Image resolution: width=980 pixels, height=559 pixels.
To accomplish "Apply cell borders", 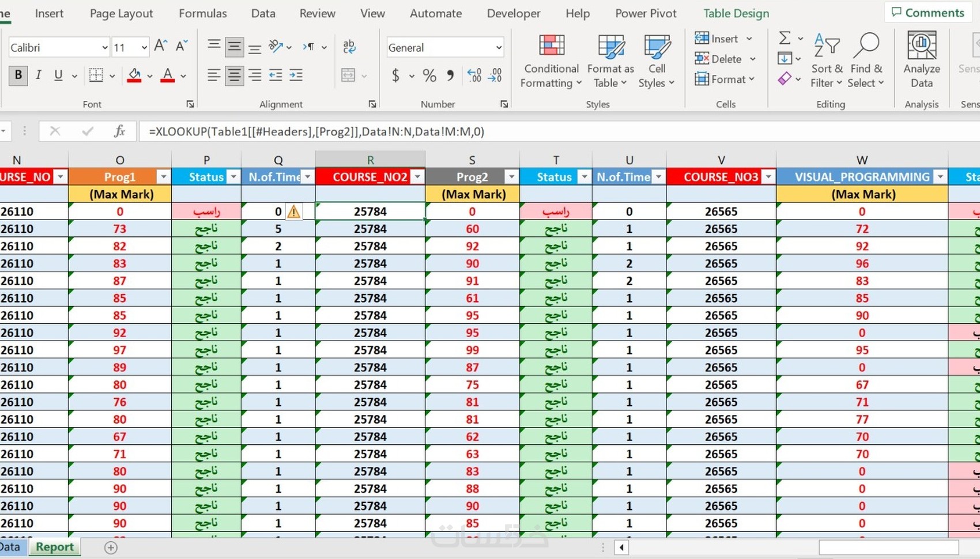I will click(x=96, y=75).
